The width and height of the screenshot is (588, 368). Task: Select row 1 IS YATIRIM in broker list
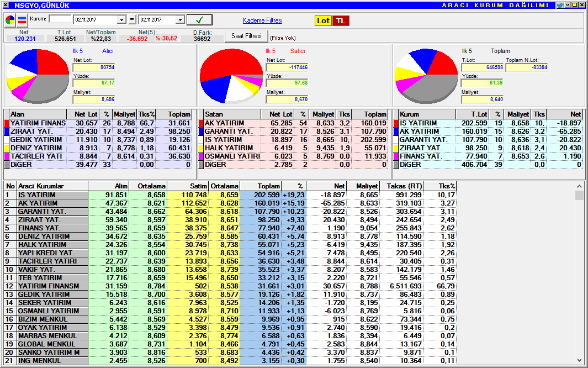pyautogui.click(x=230, y=194)
